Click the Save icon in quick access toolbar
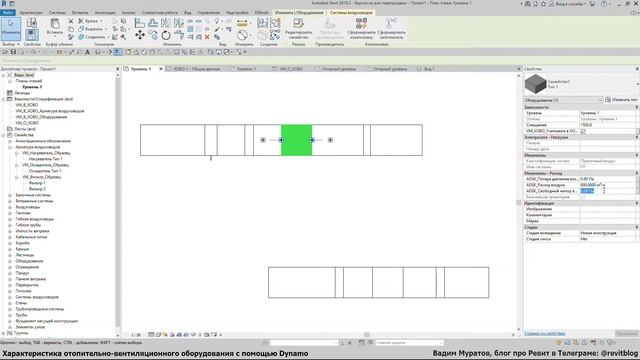 click(x=13, y=52)
